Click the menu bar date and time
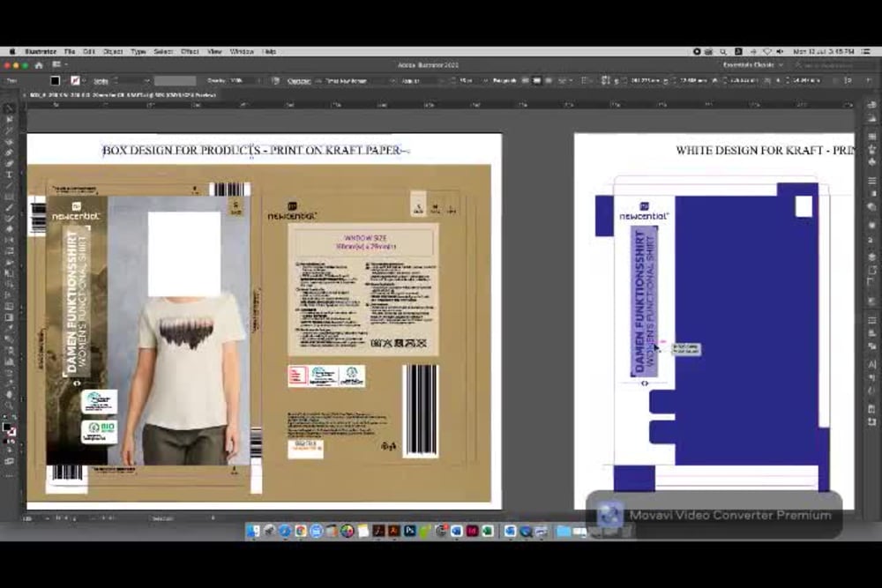 coord(824,52)
